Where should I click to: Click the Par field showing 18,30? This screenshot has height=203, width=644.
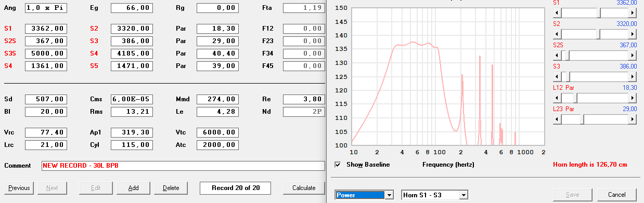click(217, 29)
